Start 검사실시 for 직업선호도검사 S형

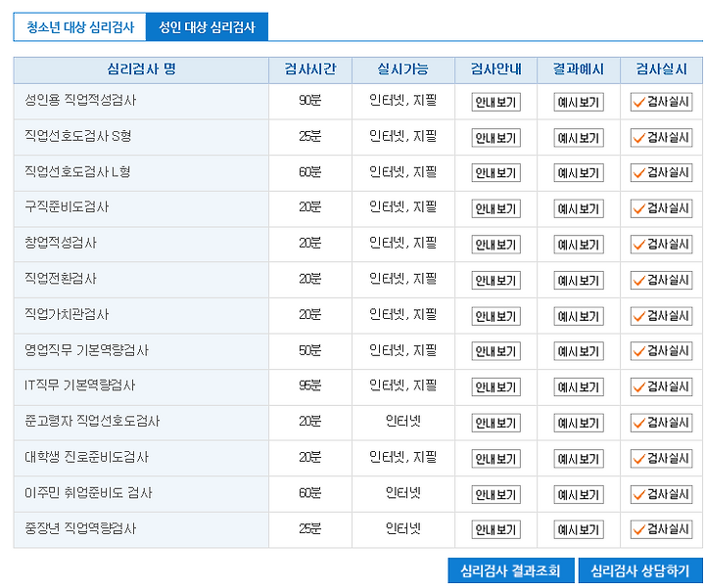[661, 137]
